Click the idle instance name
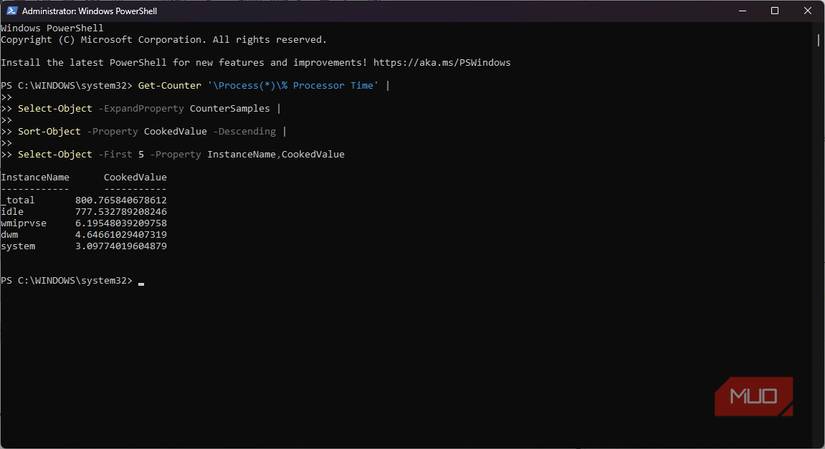The image size is (825, 449). tap(12, 212)
